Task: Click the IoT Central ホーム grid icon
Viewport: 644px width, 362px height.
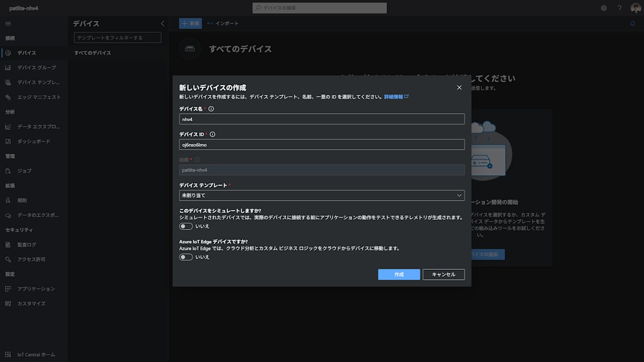Action: pos(8,354)
